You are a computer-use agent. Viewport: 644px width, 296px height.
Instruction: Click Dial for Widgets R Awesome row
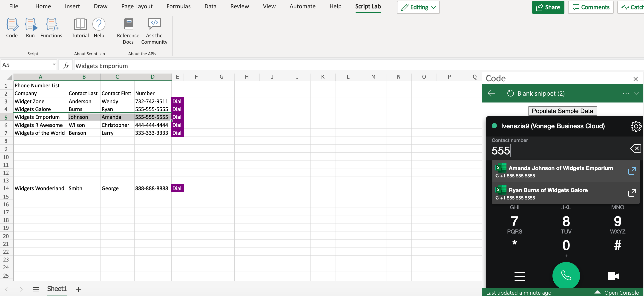[177, 125]
